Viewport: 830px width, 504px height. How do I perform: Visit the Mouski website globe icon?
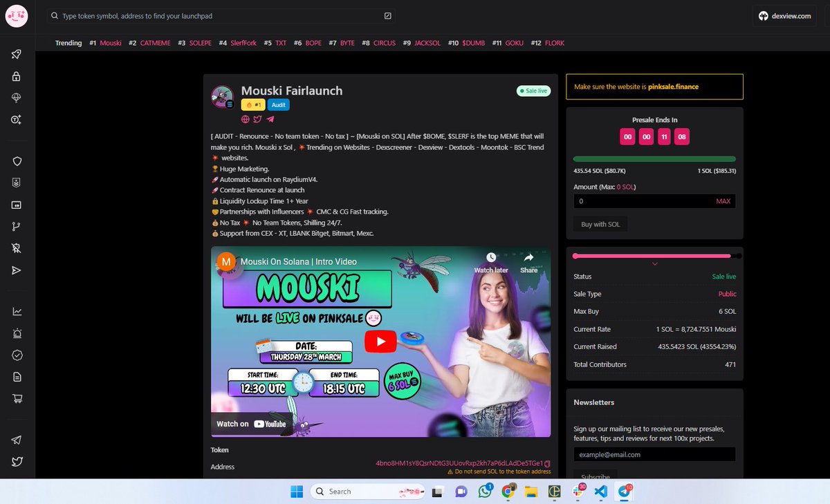click(245, 119)
